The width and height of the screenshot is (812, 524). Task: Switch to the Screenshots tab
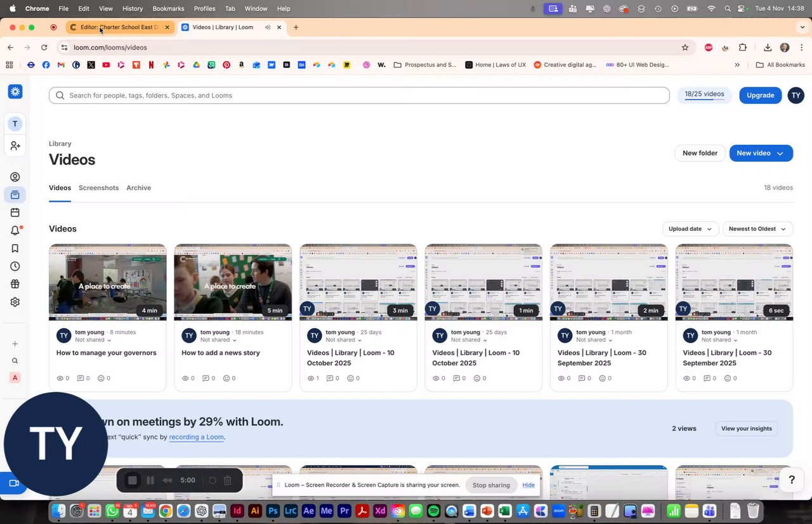point(98,188)
